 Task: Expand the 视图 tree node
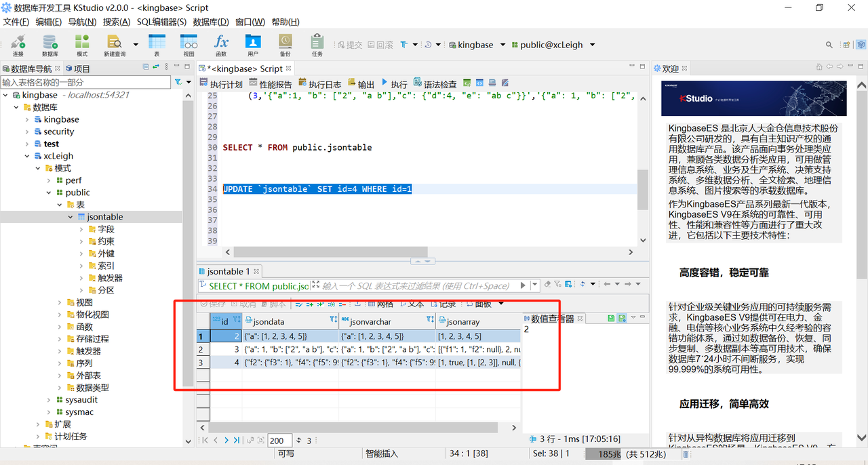click(60, 302)
